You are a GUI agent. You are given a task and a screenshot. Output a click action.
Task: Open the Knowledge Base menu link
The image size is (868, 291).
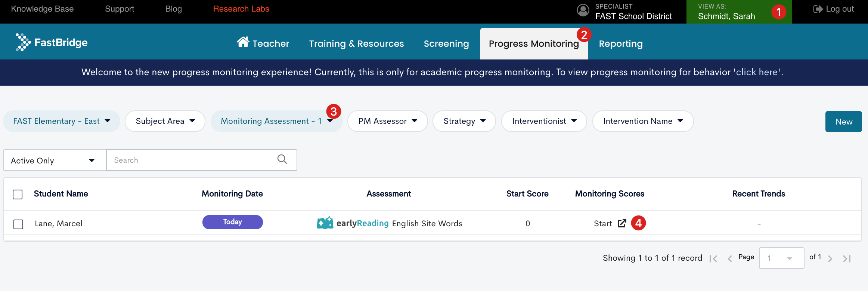coord(42,9)
